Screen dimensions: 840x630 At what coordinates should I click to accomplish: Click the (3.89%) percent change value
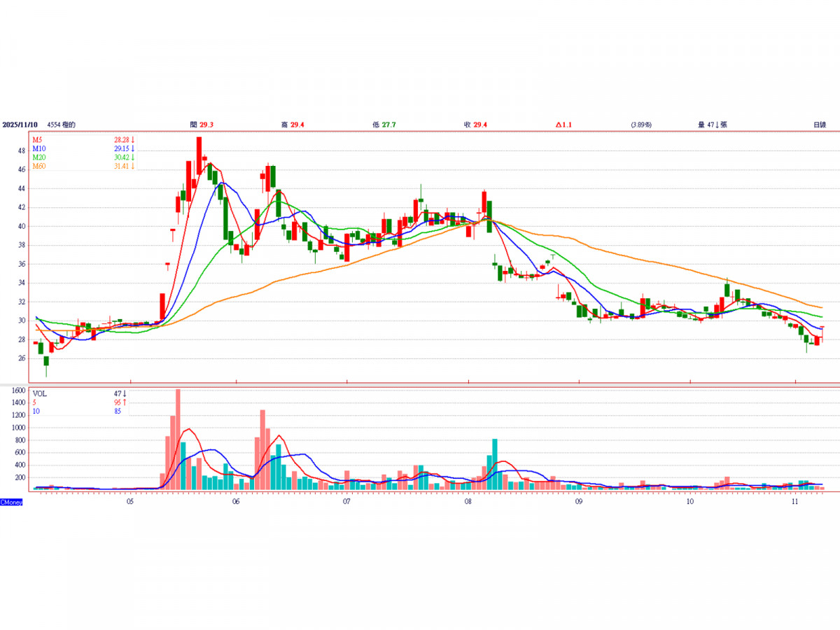click(640, 125)
